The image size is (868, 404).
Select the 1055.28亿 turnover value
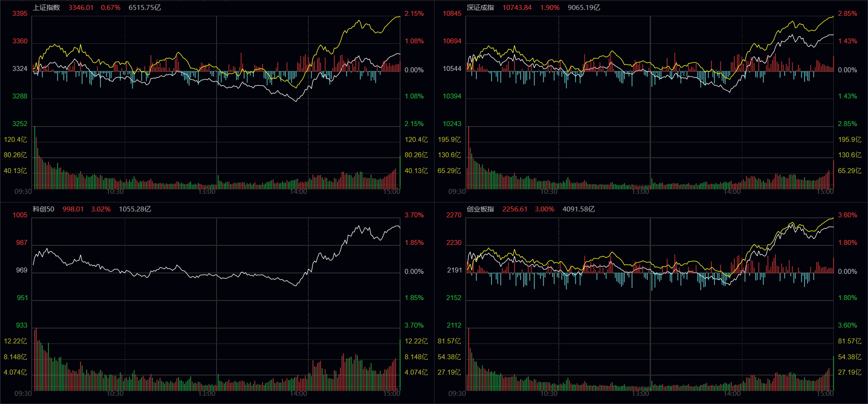135,209
